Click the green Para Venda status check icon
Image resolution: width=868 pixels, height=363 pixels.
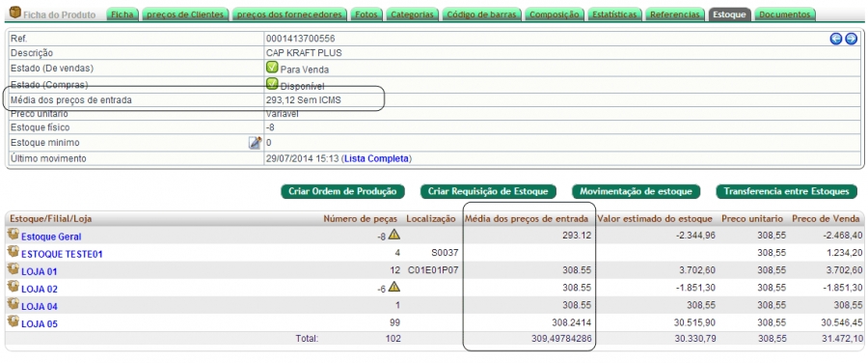pos(272,68)
